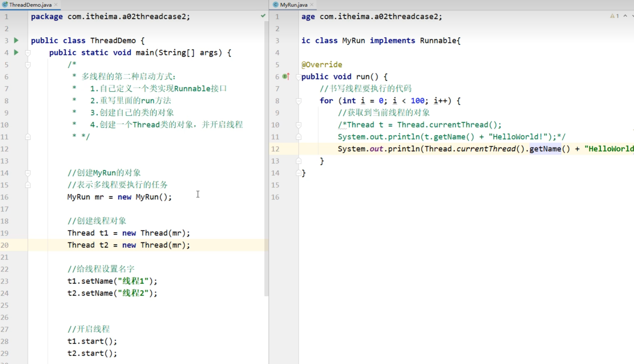Screen dimensions: 634x364
Task: Click the warning triangle in MyRun editor
Action: 612,16
